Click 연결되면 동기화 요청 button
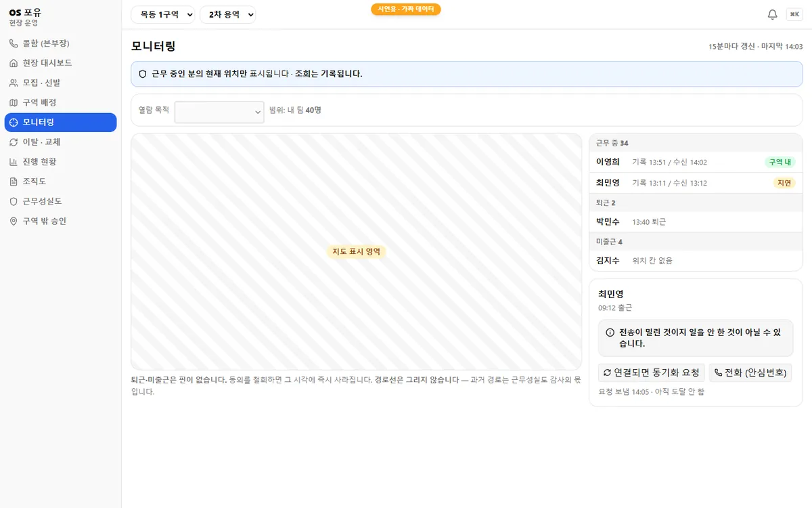The height and width of the screenshot is (508, 812). 652,373
